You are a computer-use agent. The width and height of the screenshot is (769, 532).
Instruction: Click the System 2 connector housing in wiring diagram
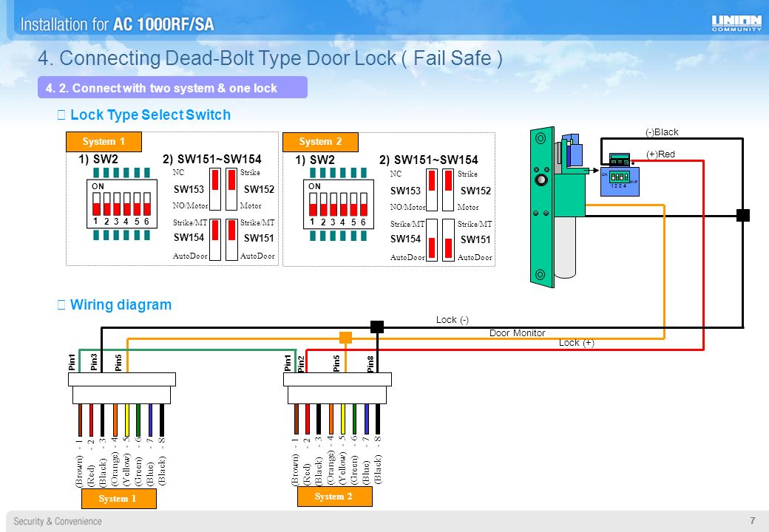coord(337,388)
